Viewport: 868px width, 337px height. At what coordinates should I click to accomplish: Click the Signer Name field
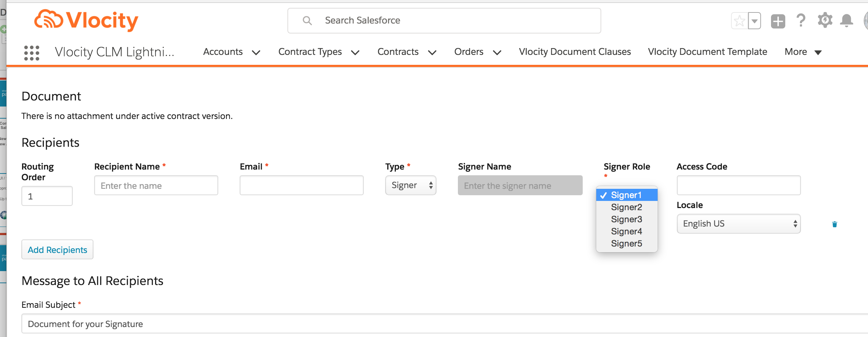[520, 185]
